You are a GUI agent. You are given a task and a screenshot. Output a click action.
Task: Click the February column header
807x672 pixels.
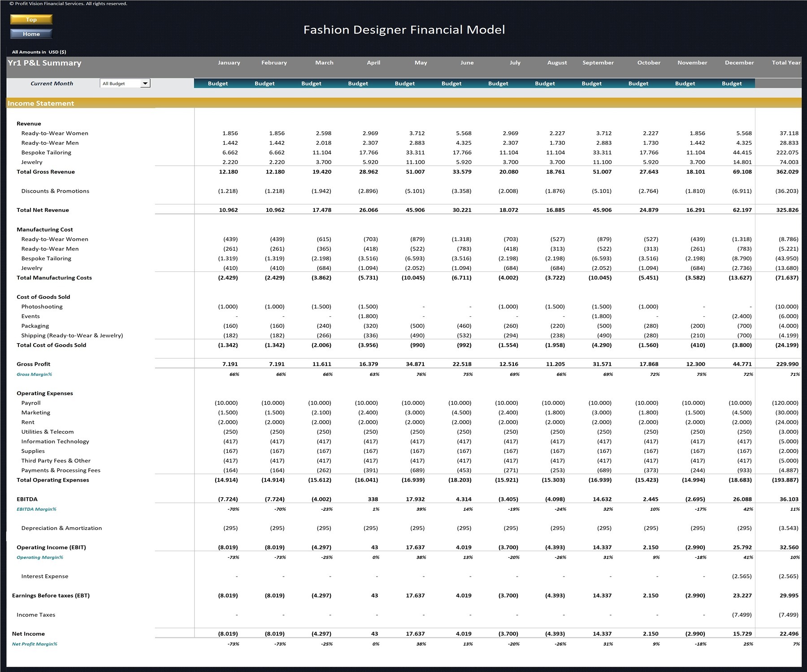(x=274, y=63)
